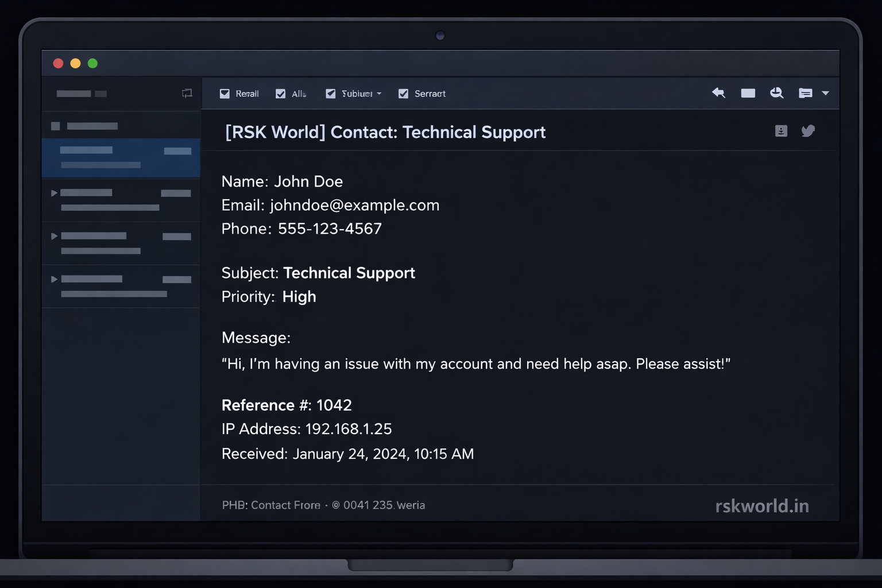
Task: Click the pop-out icon beside the sidebar header
Action: coord(187,93)
